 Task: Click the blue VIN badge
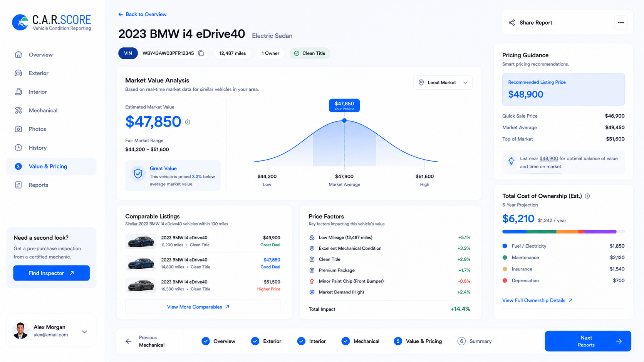(x=128, y=53)
